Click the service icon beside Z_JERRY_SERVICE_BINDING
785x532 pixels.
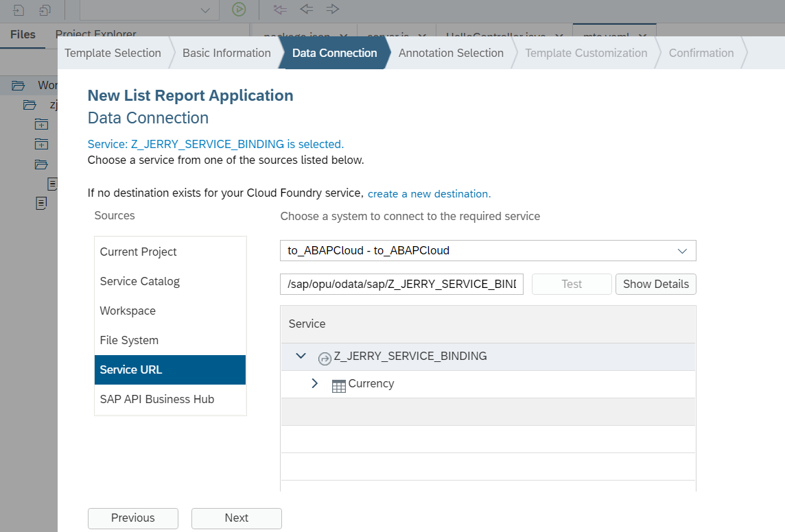pyautogui.click(x=325, y=359)
